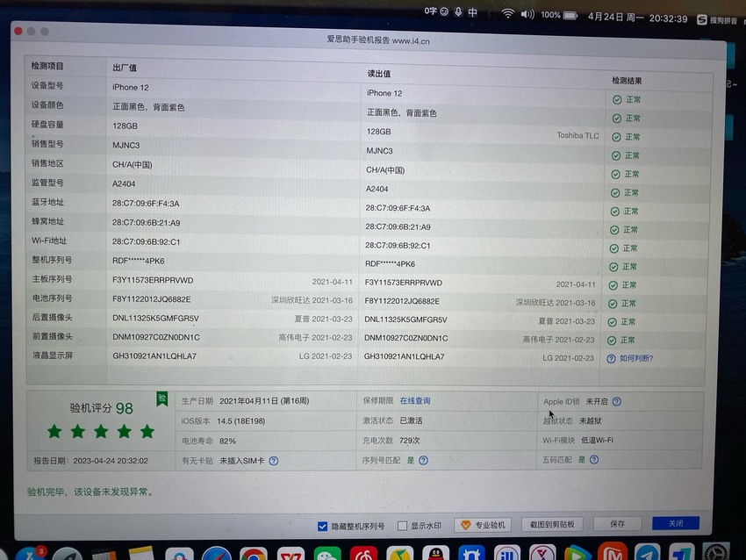
Task: Click the 验机评分 98 score
Action: click(x=101, y=408)
